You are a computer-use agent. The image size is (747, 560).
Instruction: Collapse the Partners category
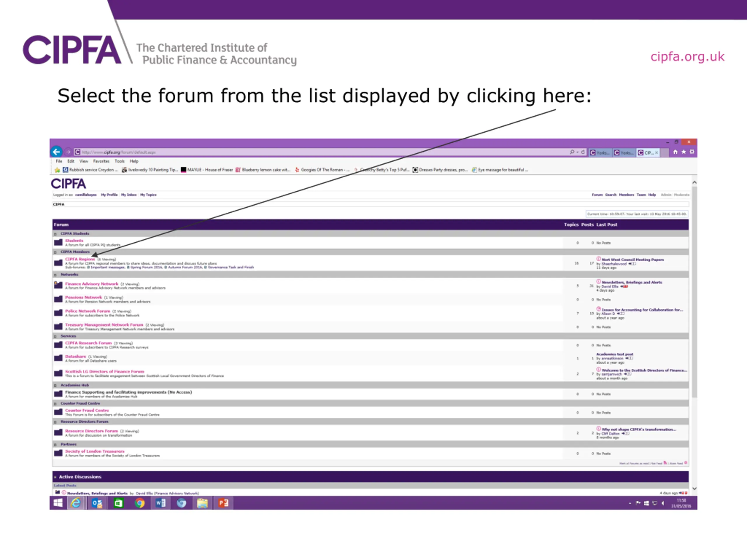tap(55, 444)
